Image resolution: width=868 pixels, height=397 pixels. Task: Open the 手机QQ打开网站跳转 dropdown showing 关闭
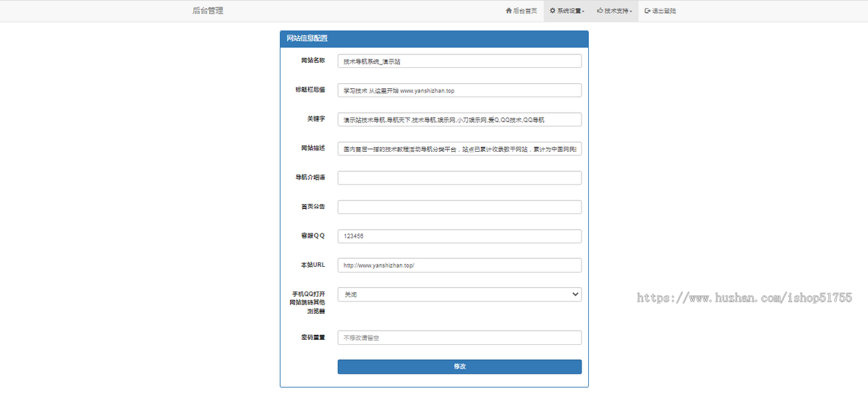coord(459,294)
